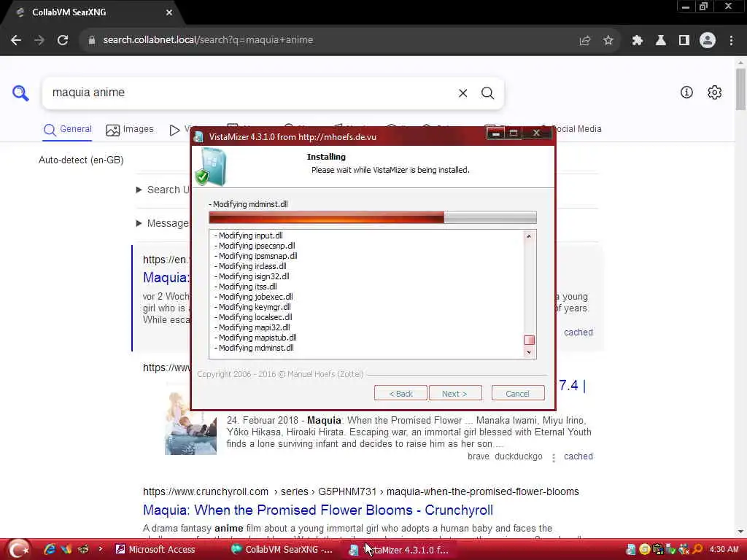Image resolution: width=747 pixels, height=560 pixels.
Task: Click the Chrome address bar URL
Action: (208, 40)
